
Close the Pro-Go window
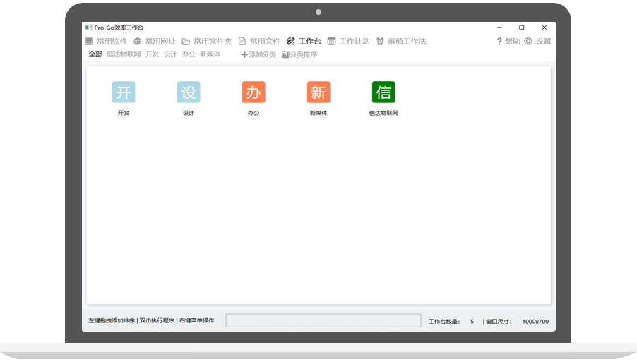(544, 28)
